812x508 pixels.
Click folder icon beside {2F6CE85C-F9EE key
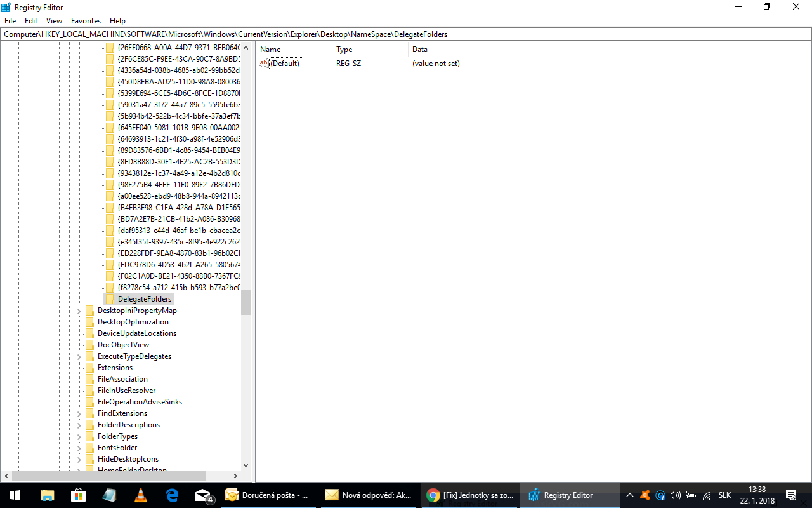click(110, 59)
